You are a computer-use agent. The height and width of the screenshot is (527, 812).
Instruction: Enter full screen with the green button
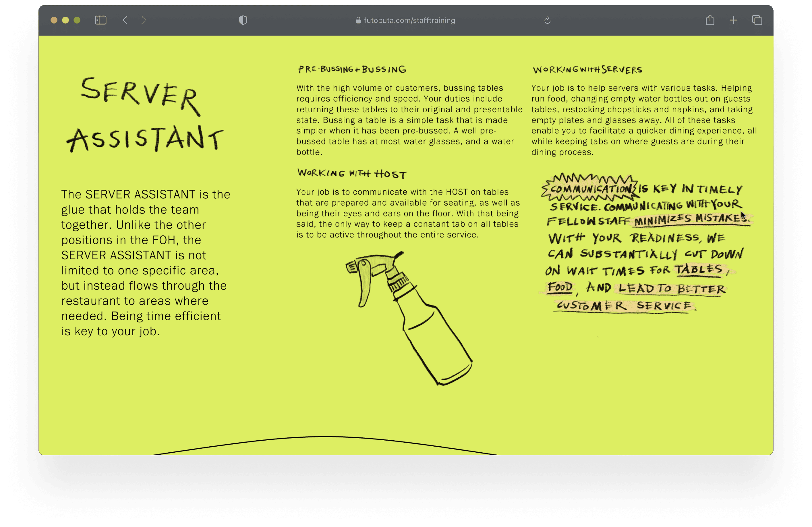(x=77, y=20)
